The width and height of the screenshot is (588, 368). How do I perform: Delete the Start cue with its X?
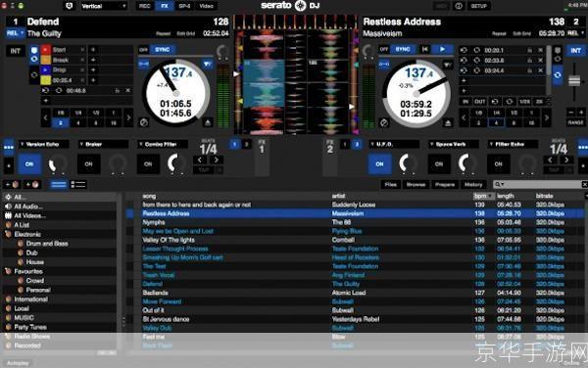(82, 49)
